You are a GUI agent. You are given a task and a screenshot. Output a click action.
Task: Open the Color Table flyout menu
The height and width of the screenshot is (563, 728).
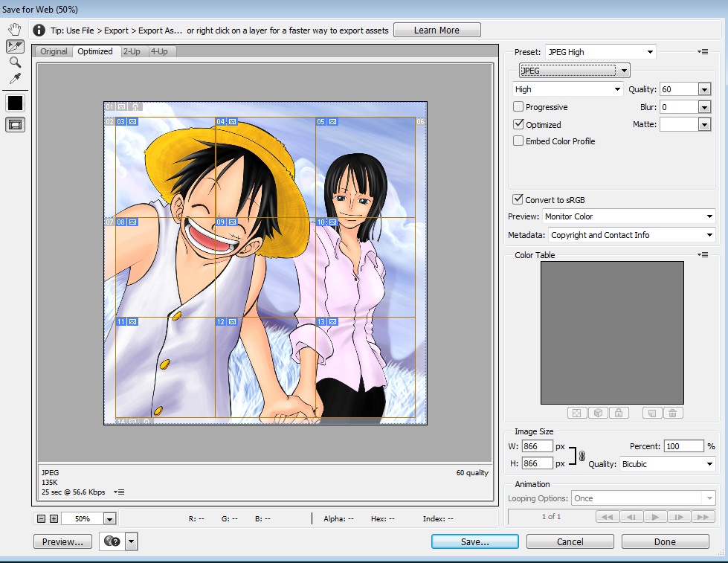703,254
